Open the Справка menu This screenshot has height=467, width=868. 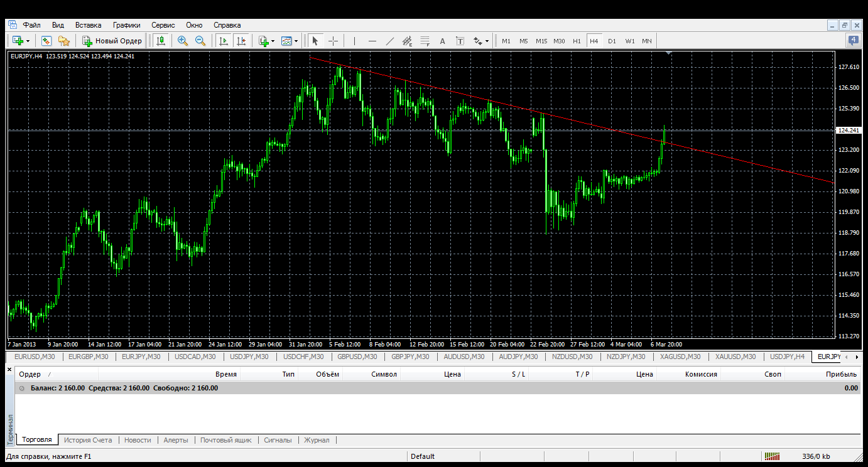tap(227, 25)
